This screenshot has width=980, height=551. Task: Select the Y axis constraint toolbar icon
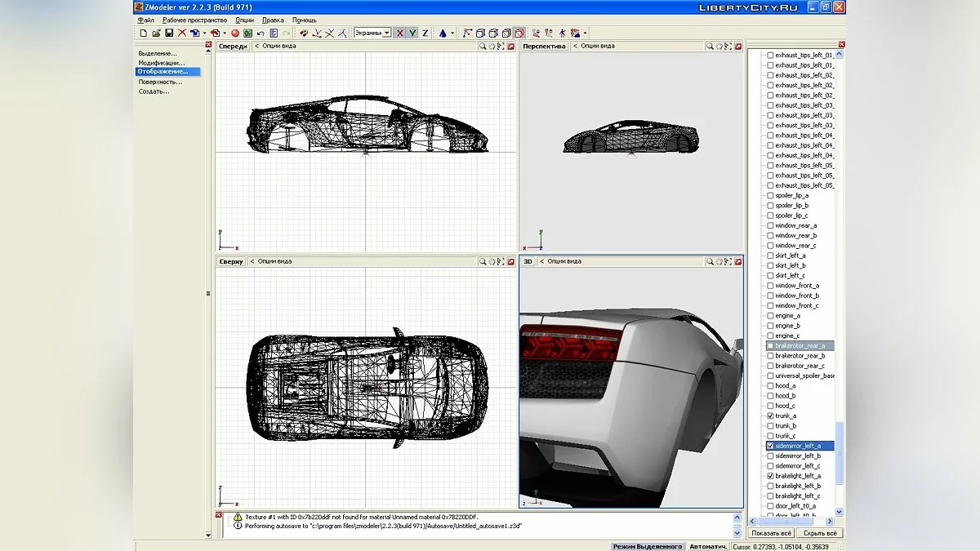tap(411, 32)
